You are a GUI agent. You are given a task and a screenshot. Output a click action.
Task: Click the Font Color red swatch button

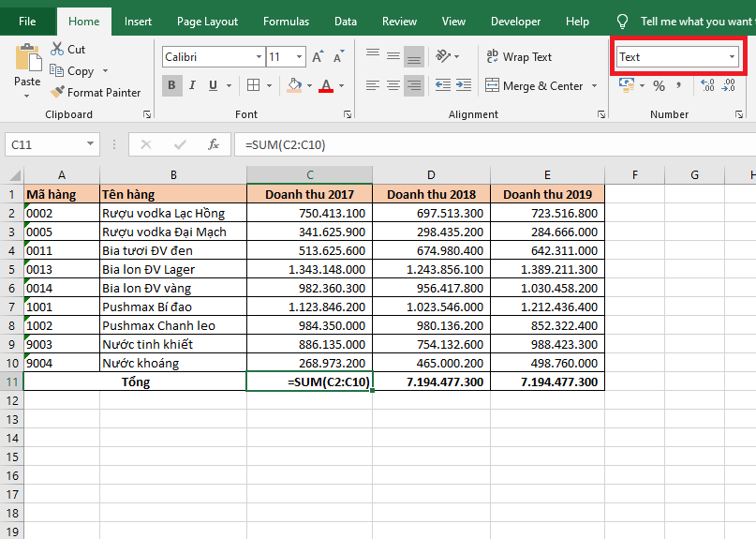[x=325, y=86]
